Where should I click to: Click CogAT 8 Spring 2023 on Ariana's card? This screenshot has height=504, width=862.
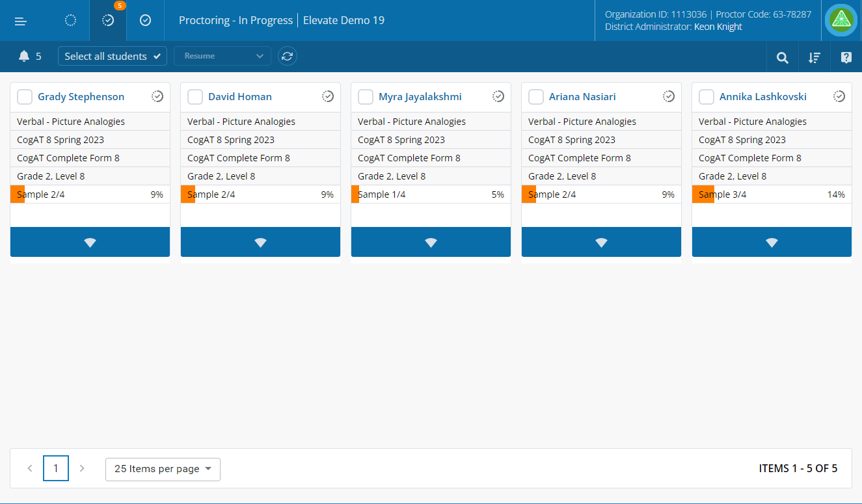572,140
